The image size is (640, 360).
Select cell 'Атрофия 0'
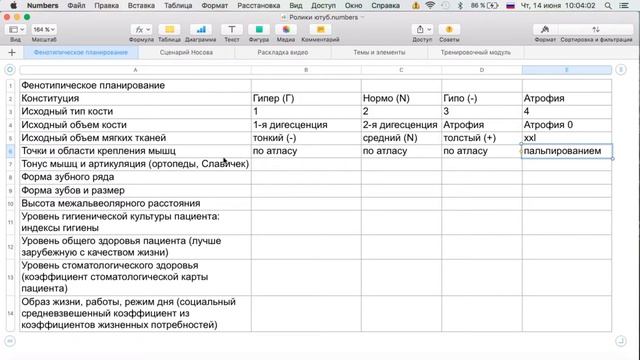[567, 124]
